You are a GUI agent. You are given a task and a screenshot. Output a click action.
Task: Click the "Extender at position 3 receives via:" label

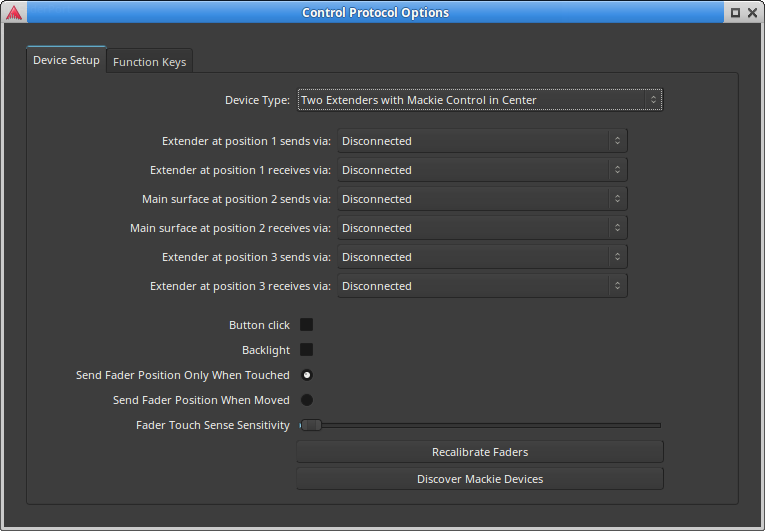coord(240,286)
